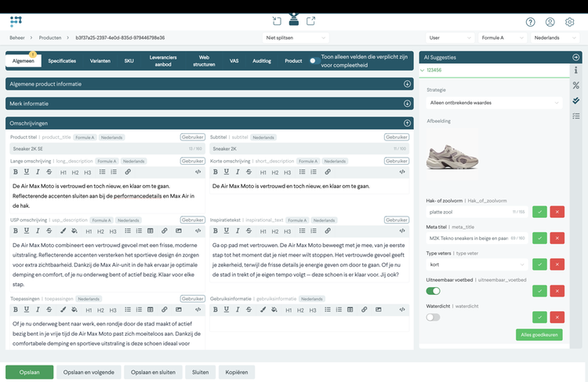Click the export arrow icon in top center

point(311,21)
